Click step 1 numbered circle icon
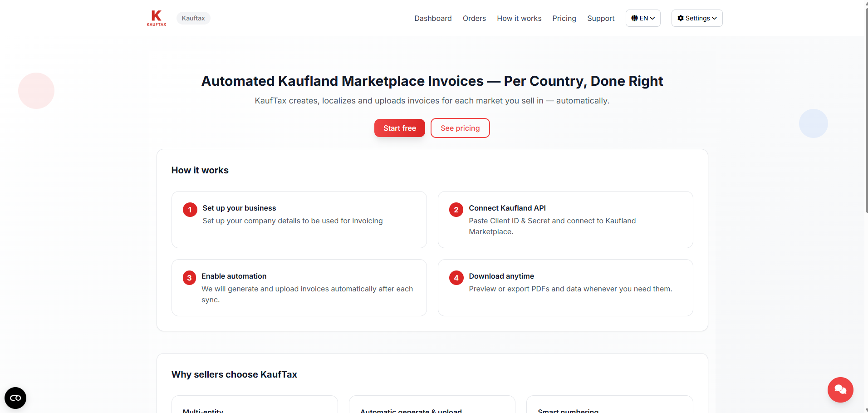 click(190, 210)
